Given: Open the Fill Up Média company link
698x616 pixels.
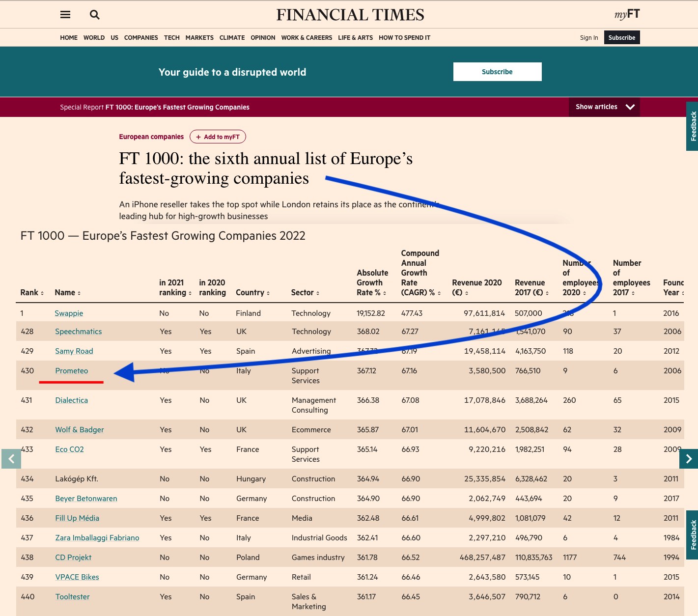Looking at the screenshot, I should tap(77, 518).
